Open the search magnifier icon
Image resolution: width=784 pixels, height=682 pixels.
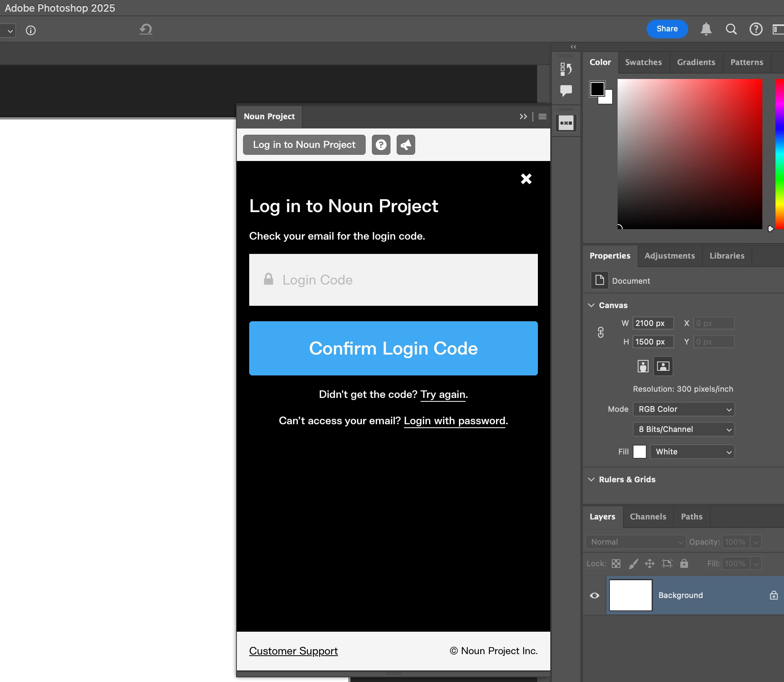731,29
